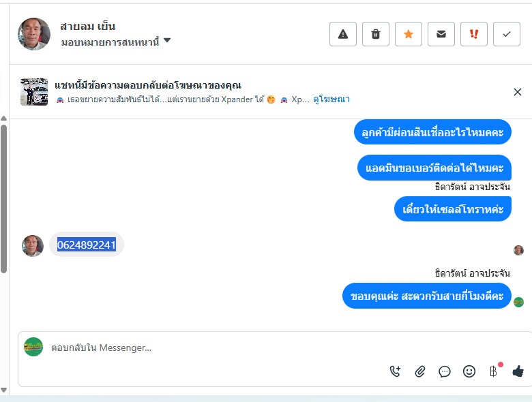Attach a file with paperclip icon
This screenshot has height=402, width=532.
tap(420, 371)
